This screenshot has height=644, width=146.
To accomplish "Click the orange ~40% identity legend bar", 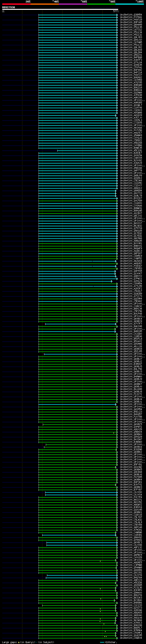I will tap(45, 4).
